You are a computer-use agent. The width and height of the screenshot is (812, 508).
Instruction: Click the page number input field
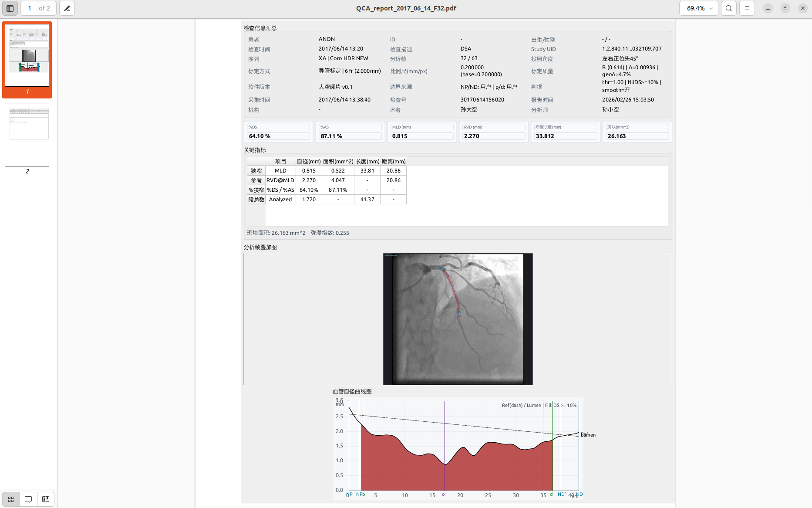(29, 8)
